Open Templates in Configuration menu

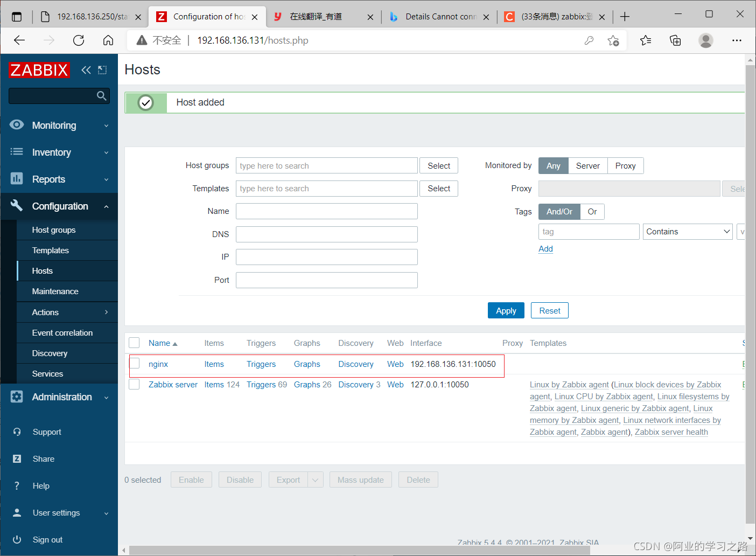51,251
